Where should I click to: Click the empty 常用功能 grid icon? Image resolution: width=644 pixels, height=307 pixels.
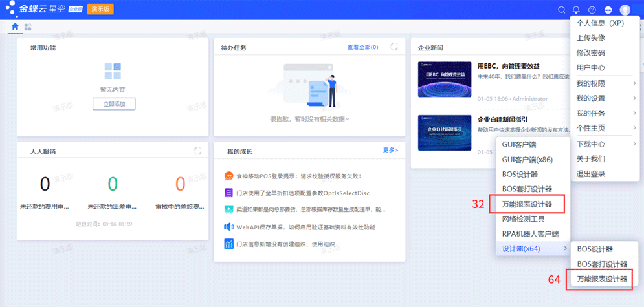(113, 71)
